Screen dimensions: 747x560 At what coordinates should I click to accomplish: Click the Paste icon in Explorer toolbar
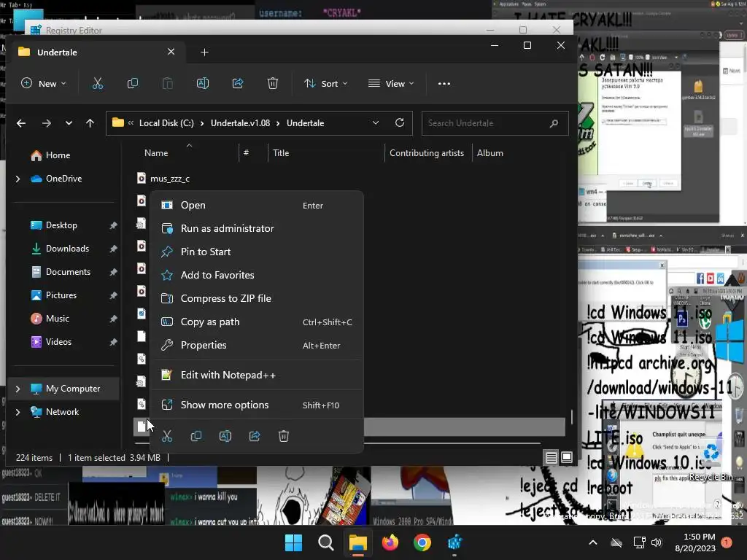pos(168,84)
